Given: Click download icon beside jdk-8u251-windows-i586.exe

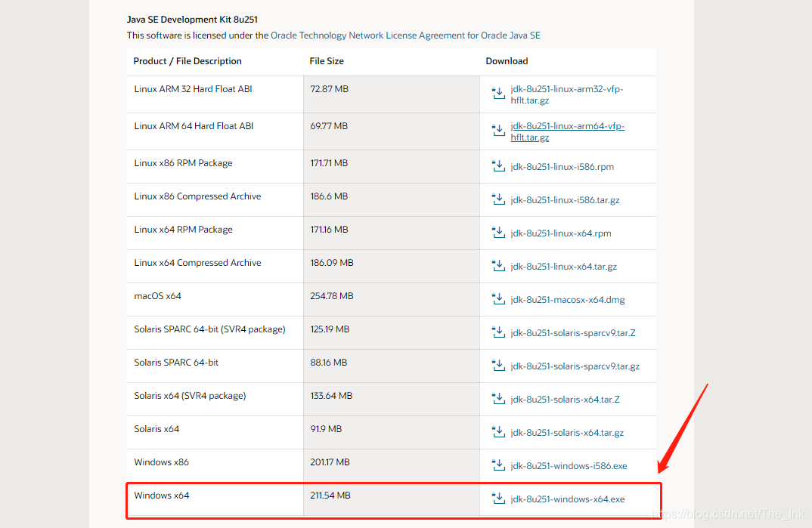Looking at the screenshot, I should click(498, 465).
